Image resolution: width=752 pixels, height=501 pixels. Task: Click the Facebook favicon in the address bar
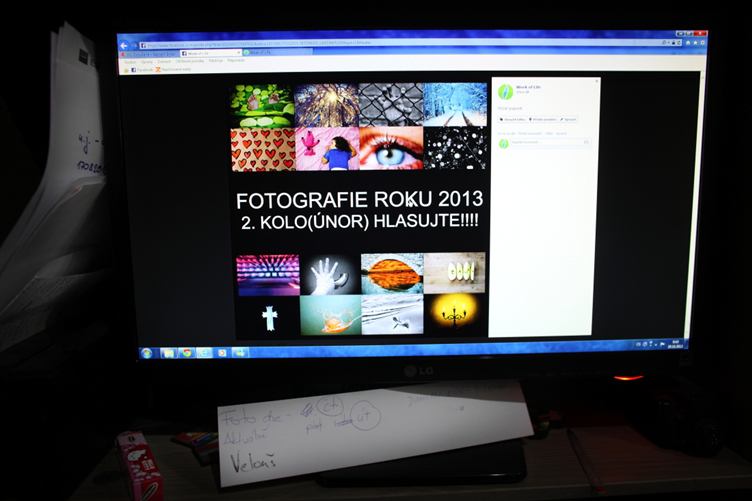143,46
